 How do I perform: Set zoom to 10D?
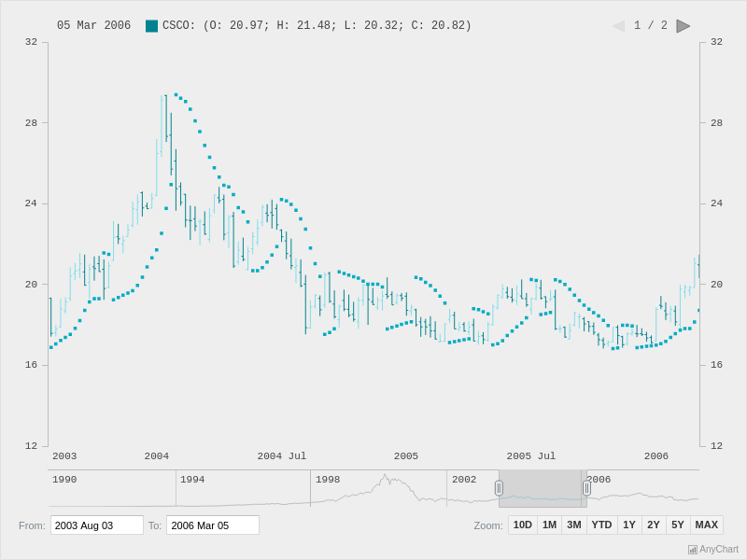pyautogui.click(x=523, y=525)
